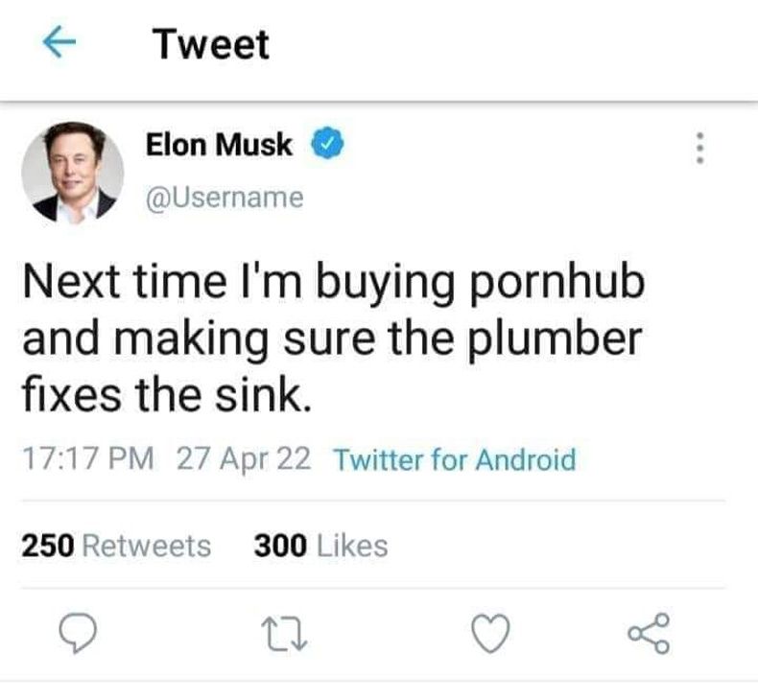
Task: View the 300 Likes list
Action: pyautogui.click(x=320, y=546)
